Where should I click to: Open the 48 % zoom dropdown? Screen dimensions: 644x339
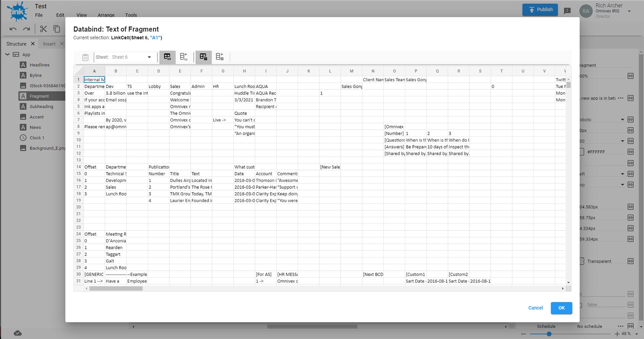tap(637, 334)
